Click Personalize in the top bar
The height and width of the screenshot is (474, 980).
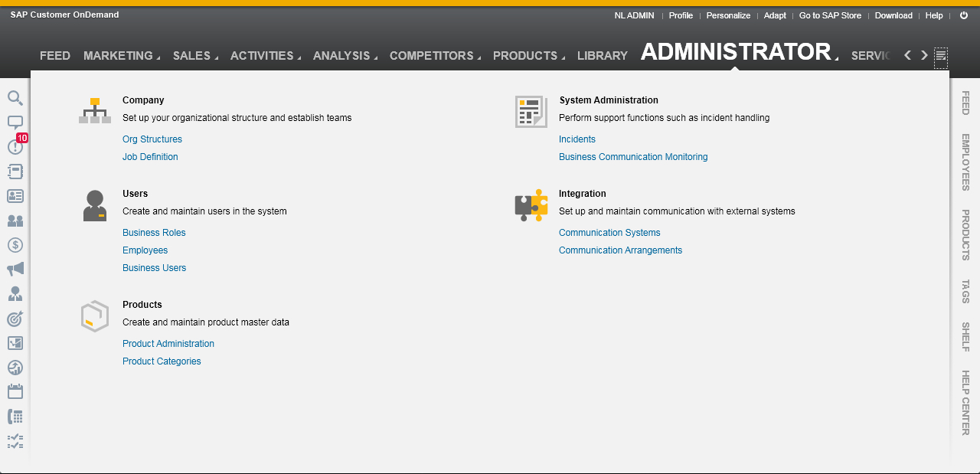pos(728,15)
